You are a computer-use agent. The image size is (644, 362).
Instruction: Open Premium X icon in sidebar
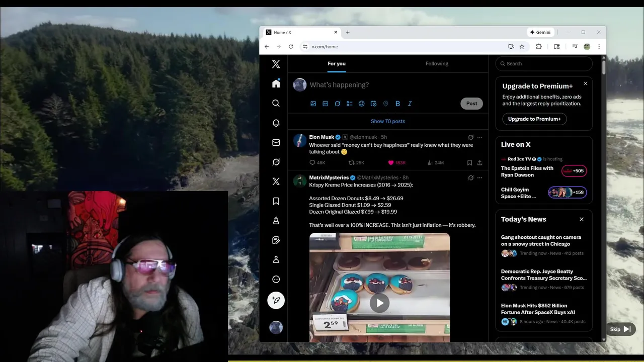(x=276, y=182)
